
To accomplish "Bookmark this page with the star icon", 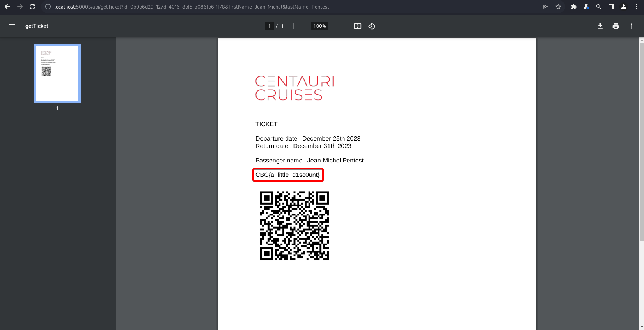I will click(x=558, y=7).
